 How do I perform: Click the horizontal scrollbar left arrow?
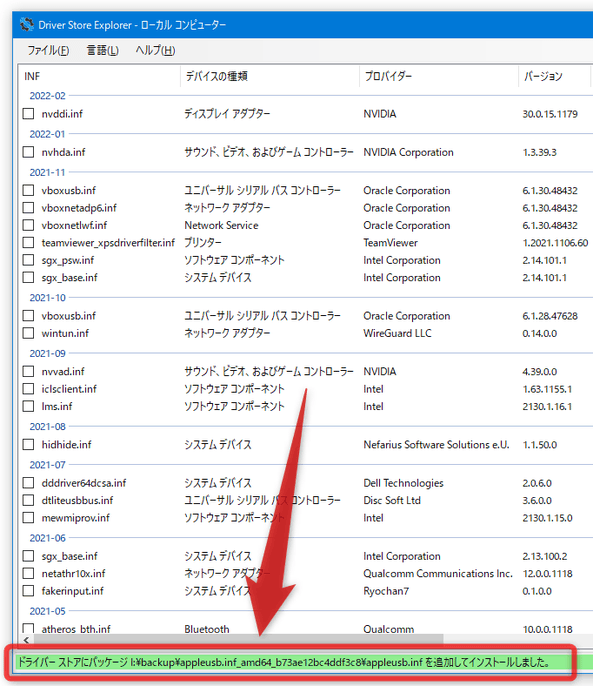[x=26, y=640]
